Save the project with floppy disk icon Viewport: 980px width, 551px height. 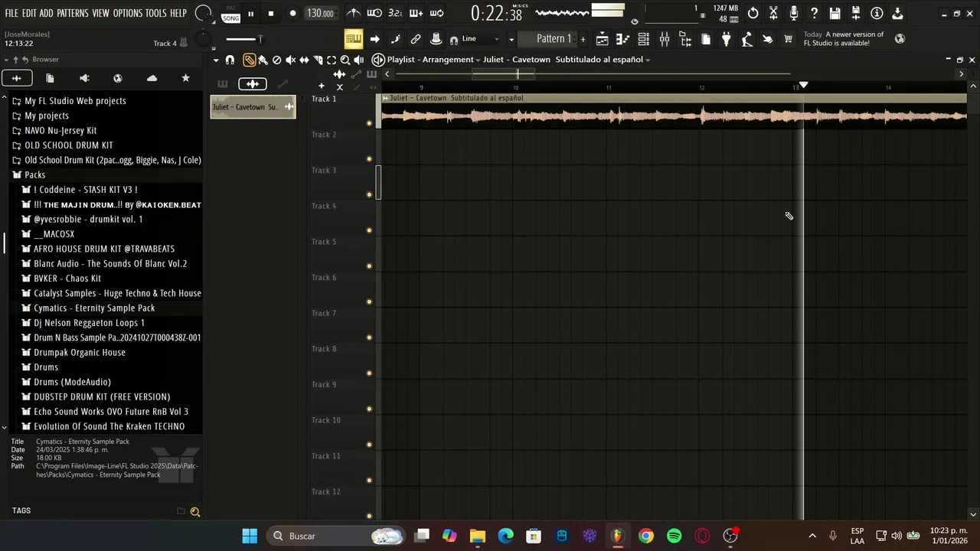(835, 13)
